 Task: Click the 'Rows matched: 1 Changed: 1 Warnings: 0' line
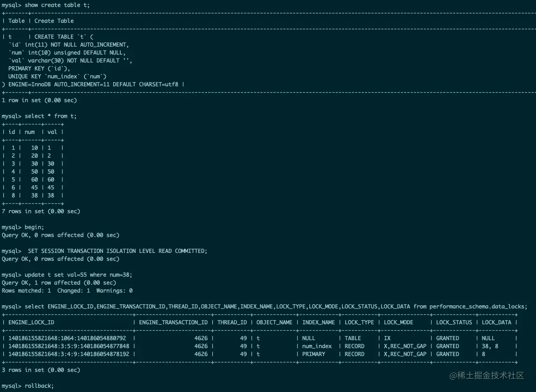tap(67, 291)
